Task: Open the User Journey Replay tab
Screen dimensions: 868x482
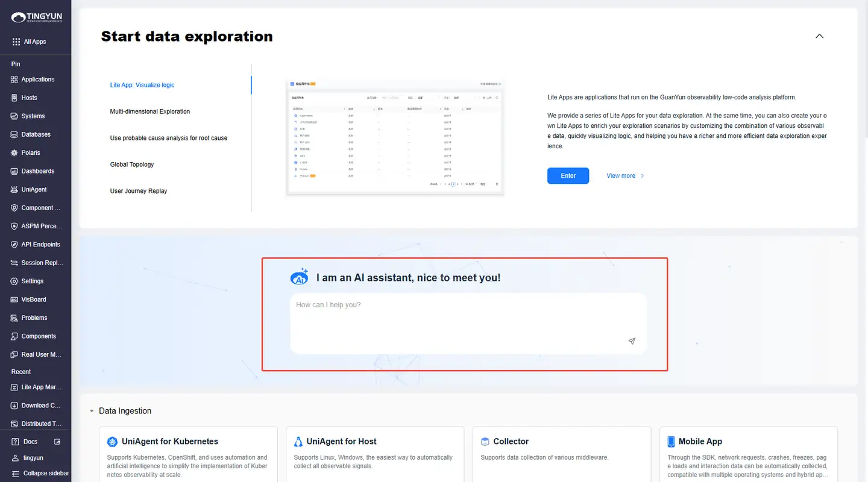Action: (x=139, y=191)
